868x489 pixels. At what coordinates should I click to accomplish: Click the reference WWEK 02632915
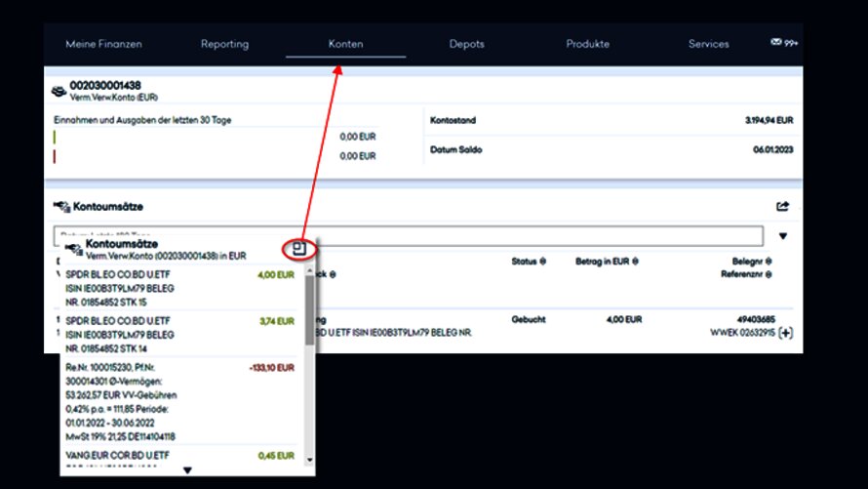point(742,333)
